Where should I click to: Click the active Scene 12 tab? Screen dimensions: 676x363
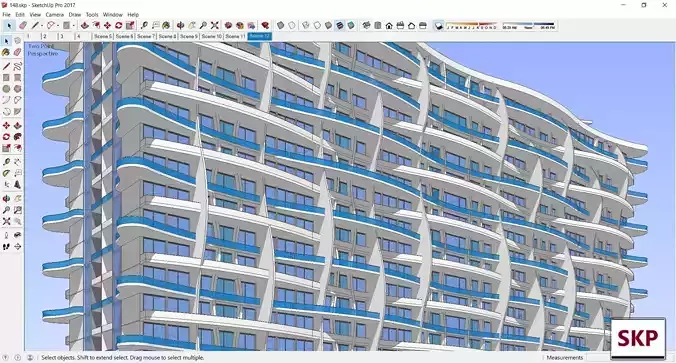coord(260,36)
